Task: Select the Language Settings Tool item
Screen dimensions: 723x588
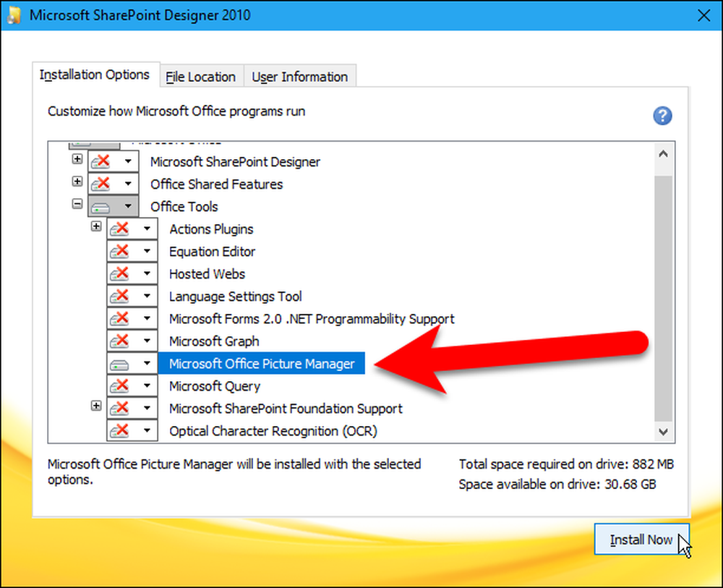Action: point(235,297)
